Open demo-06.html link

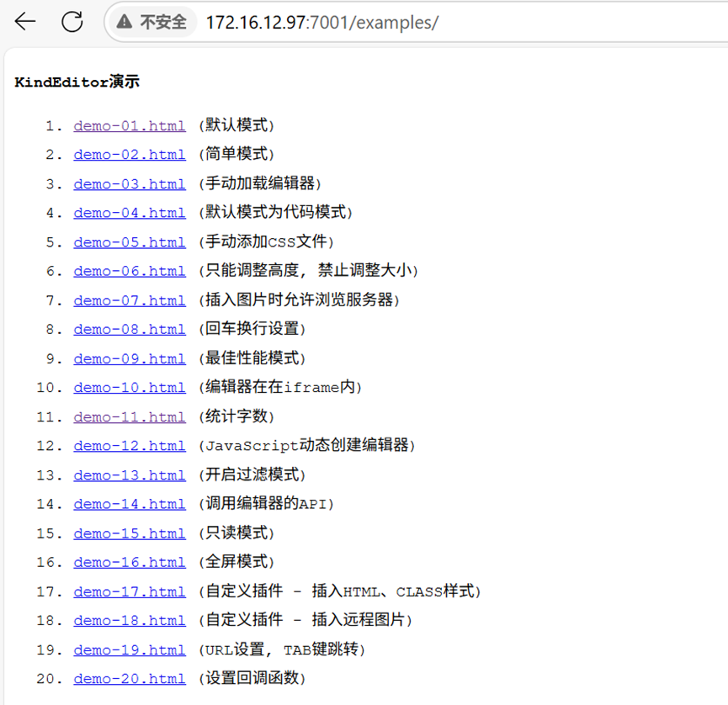(x=130, y=271)
